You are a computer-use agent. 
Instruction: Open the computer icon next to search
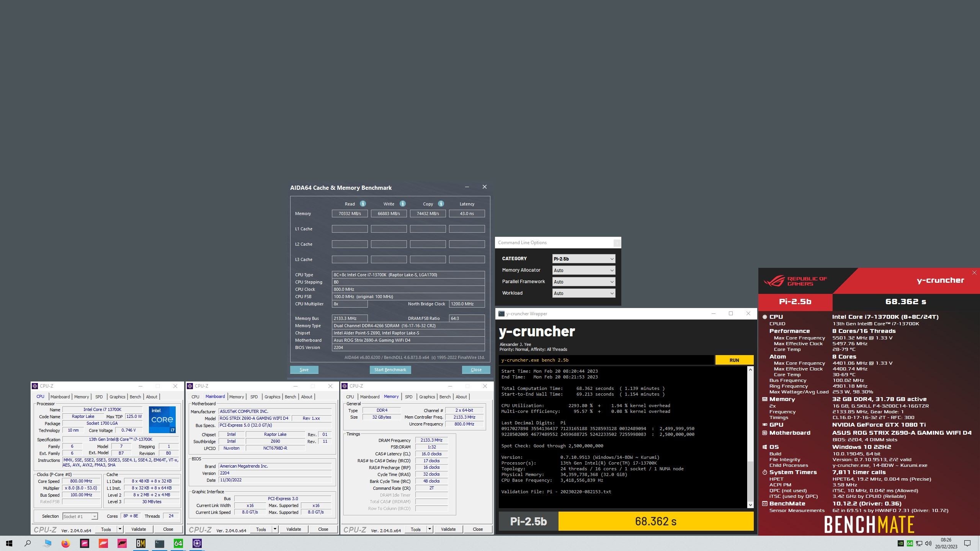(47, 543)
